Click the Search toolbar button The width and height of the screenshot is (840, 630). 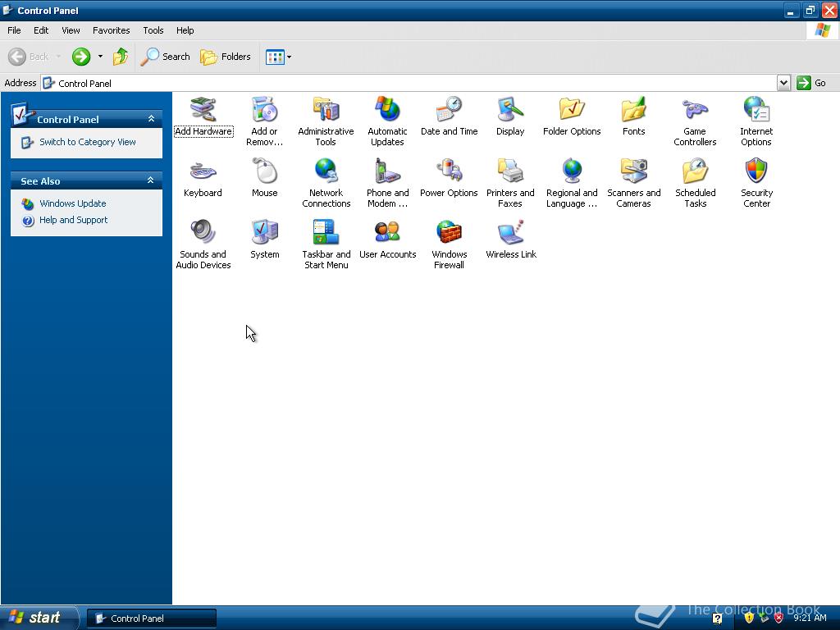pyautogui.click(x=165, y=57)
